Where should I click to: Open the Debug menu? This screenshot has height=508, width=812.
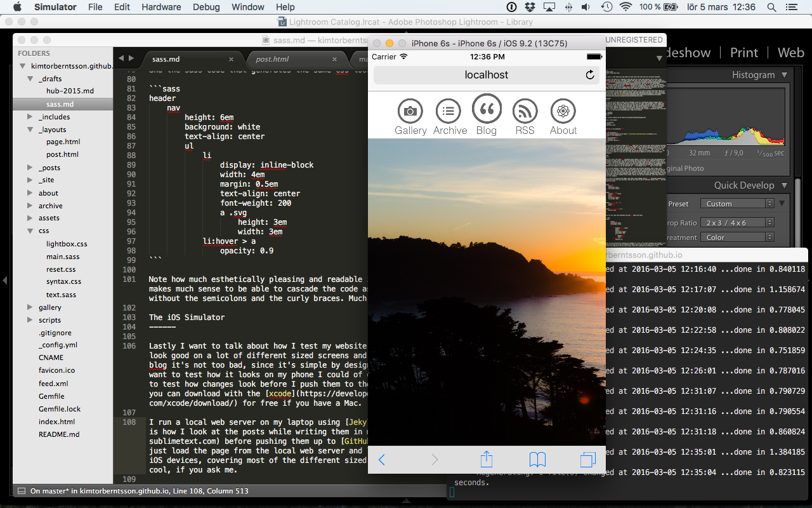tap(206, 7)
